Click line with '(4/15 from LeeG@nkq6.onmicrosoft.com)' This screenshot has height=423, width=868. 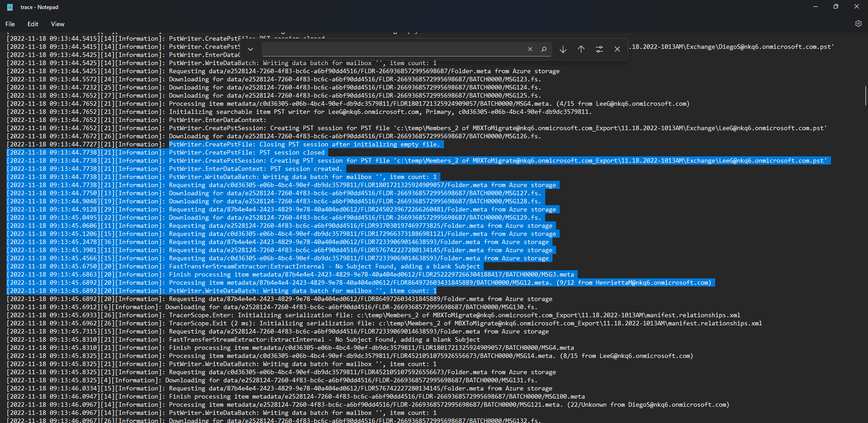(348, 104)
